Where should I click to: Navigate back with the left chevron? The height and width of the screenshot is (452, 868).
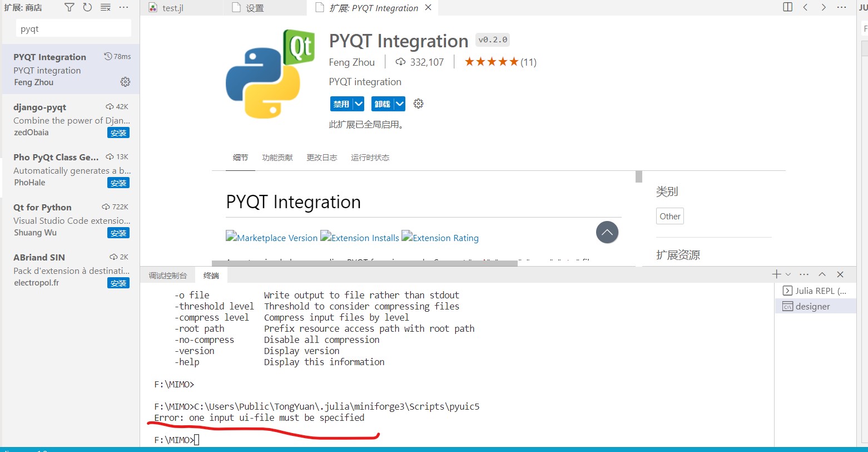(x=806, y=7)
